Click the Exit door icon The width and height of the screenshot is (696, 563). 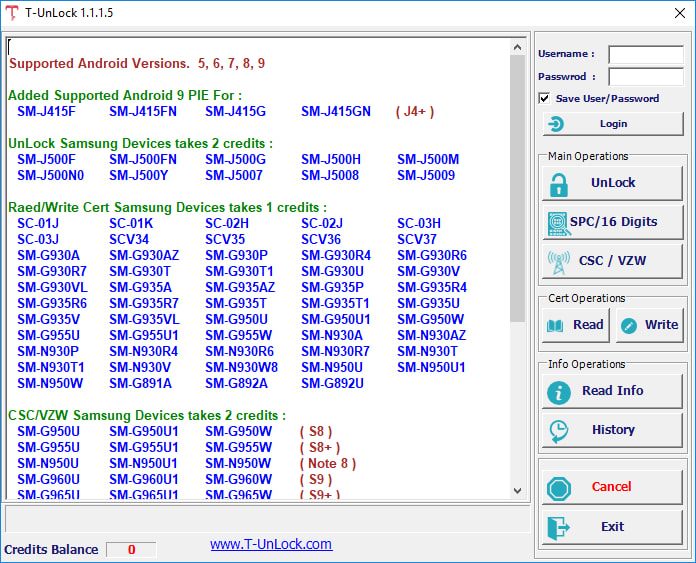[558, 527]
